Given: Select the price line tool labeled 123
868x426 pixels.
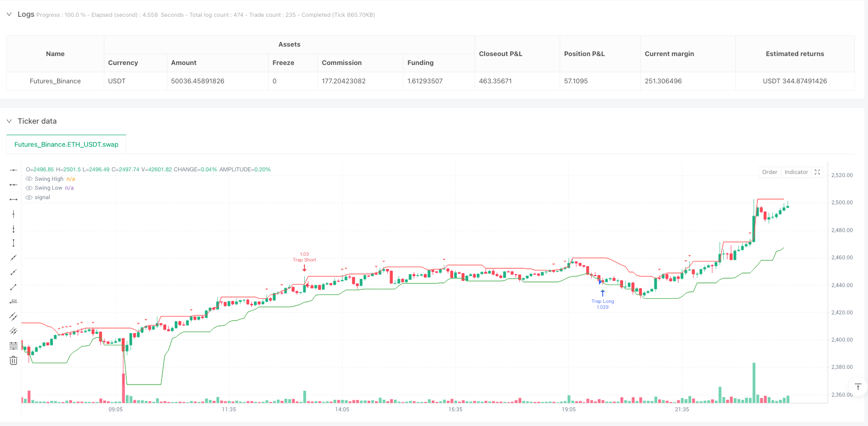Looking at the screenshot, I should pos(14,302).
